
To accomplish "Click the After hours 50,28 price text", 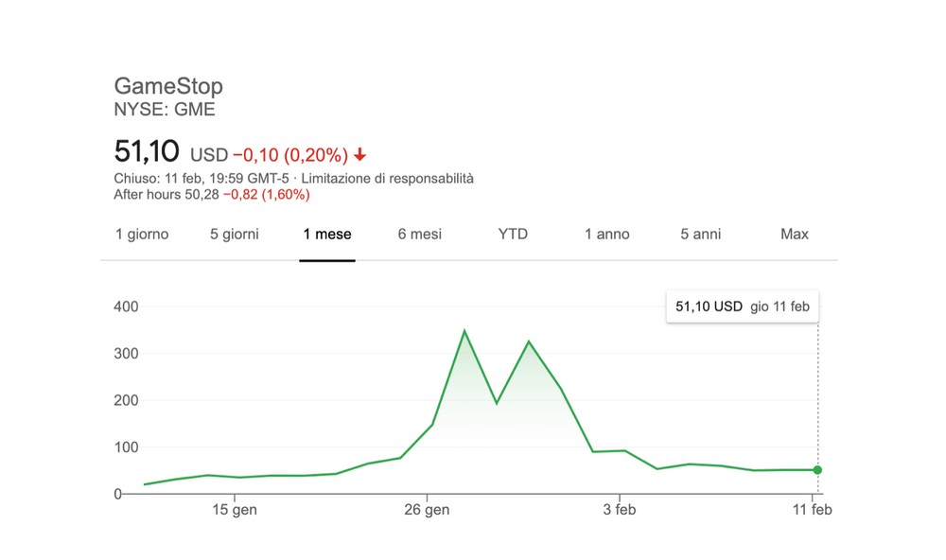I will [x=166, y=195].
